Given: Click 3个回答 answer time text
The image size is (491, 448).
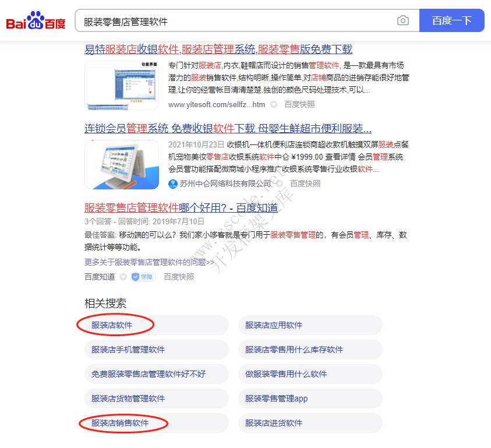Looking at the screenshot, I should click(x=144, y=221).
